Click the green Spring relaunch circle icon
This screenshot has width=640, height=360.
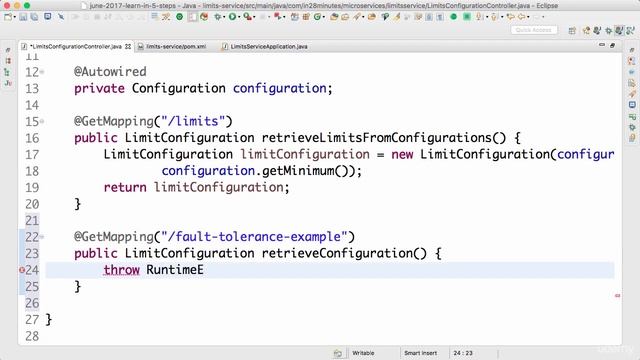coord(180,17)
